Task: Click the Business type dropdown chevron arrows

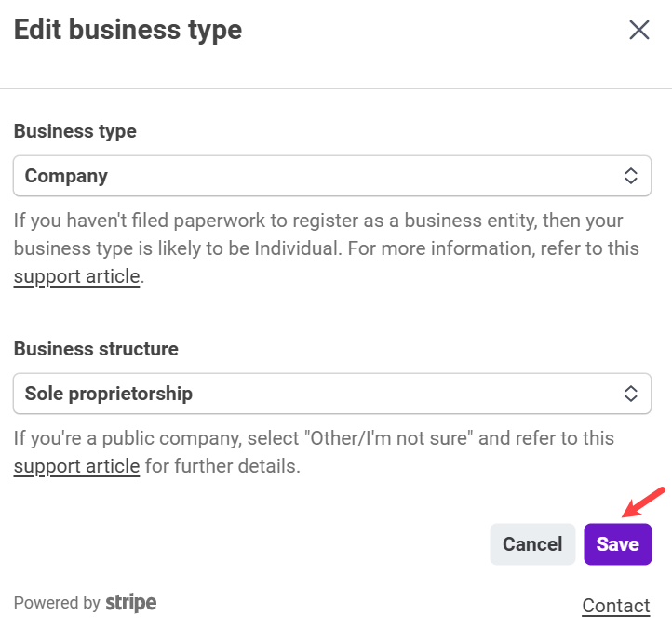Action: click(x=630, y=176)
